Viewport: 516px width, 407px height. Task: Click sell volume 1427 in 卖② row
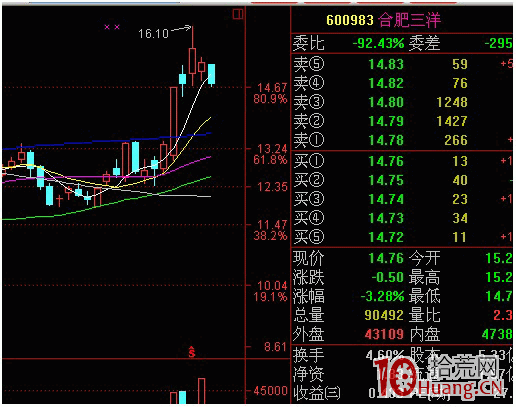point(452,121)
